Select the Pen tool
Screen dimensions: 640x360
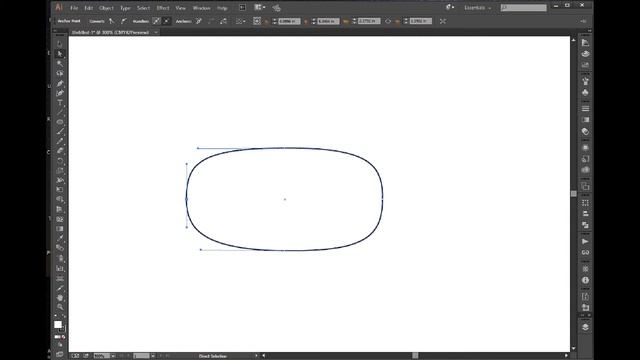[x=60, y=83]
